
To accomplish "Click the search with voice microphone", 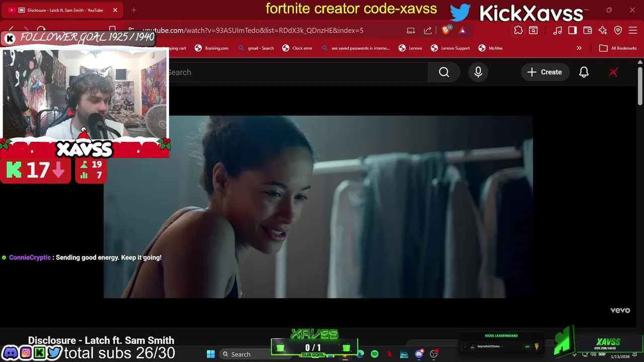I will [x=478, y=72].
